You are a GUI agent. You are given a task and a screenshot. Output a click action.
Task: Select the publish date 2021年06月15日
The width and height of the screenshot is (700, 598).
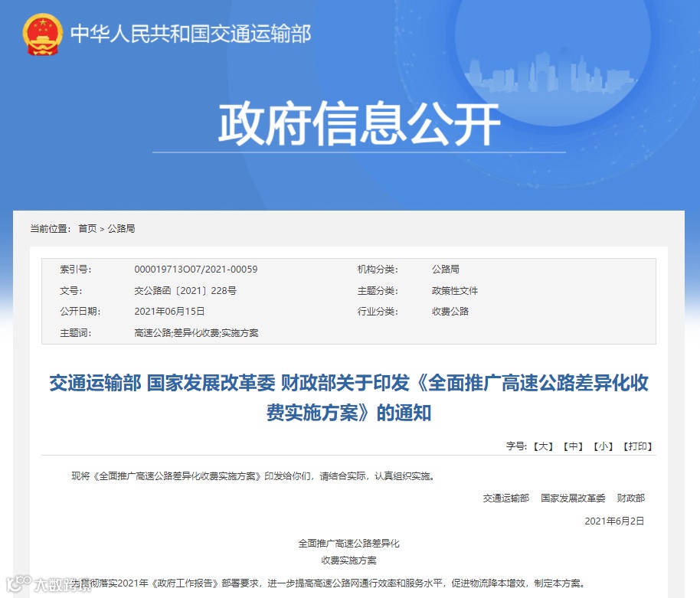[x=169, y=311]
